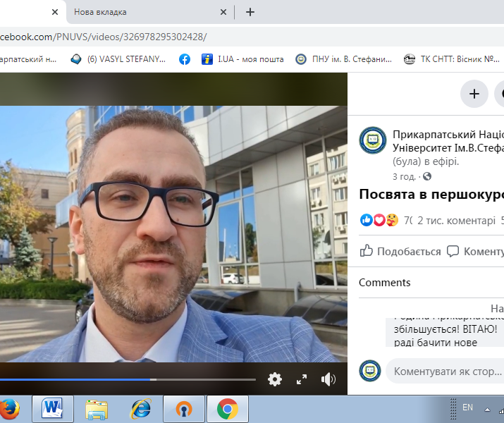
Task: Open the VASYL STEFANY bookmark
Action: 118,59
